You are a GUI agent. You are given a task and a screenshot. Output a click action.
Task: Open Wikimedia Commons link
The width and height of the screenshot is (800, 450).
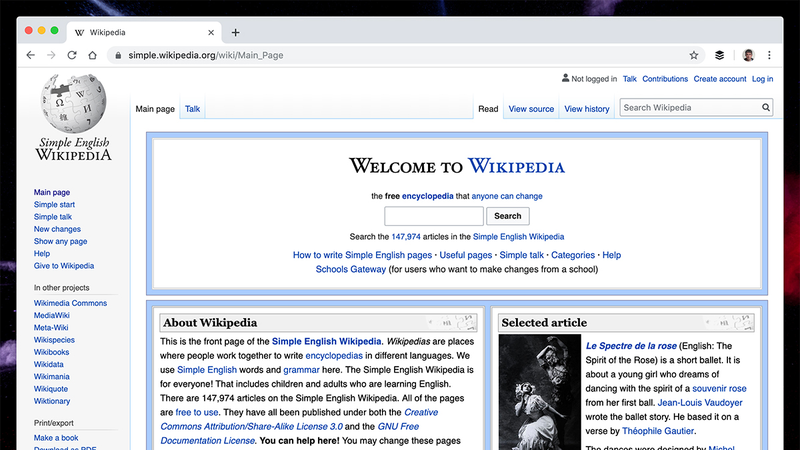coord(70,303)
